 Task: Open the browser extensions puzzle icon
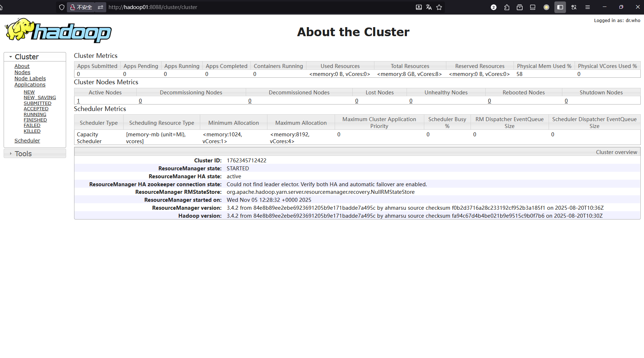click(x=507, y=7)
